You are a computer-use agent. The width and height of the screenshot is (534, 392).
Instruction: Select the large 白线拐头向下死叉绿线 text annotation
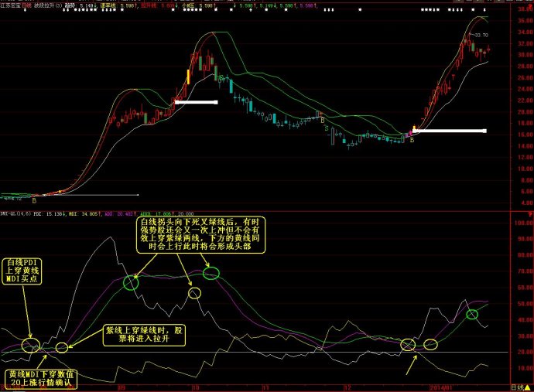200,234
